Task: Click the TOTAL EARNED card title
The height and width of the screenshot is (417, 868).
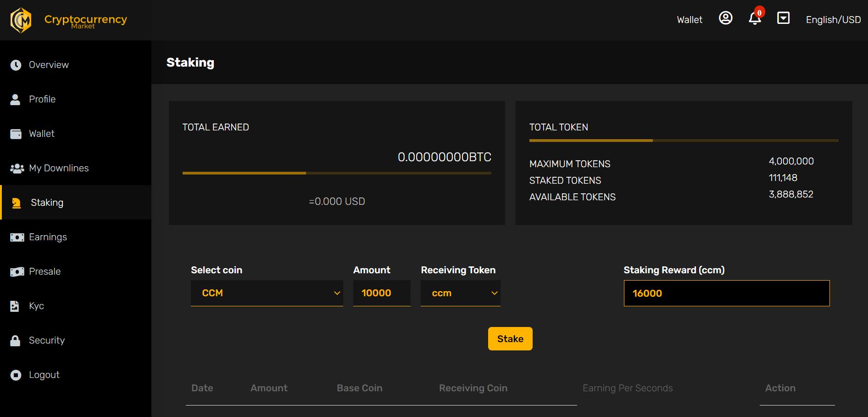Action: [x=216, y=127]
